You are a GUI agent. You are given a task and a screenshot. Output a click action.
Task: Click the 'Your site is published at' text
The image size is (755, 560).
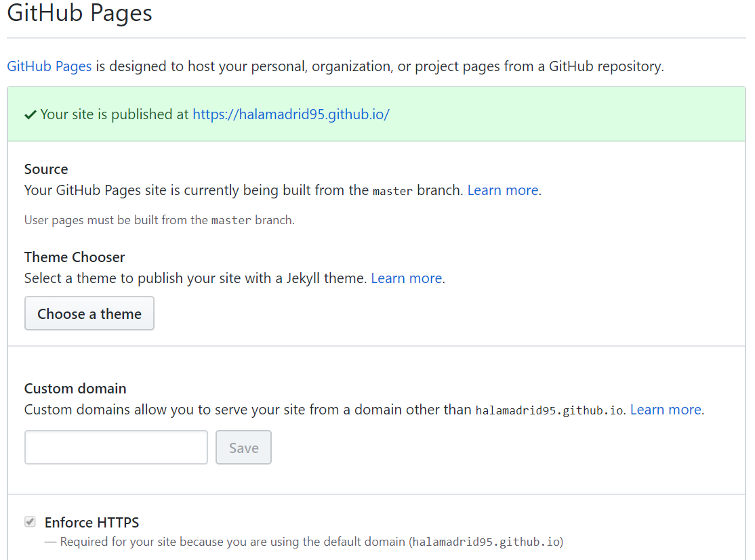pyautogui.click(x=115, y=114)
